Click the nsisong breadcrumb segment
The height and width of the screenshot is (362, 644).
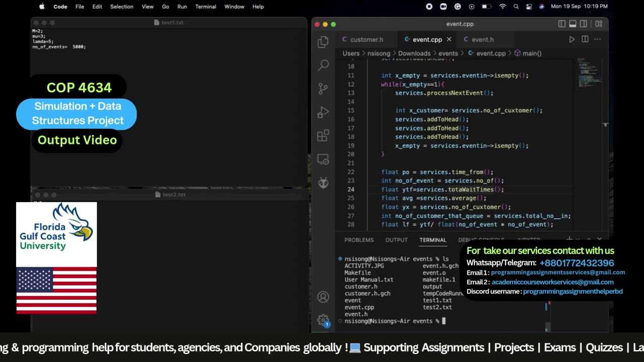click(379, 53)
